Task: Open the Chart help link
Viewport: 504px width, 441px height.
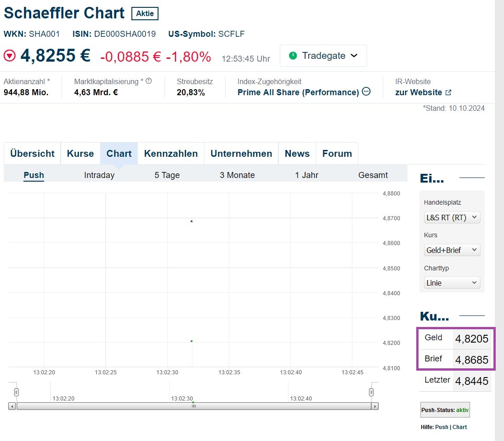Action: pos(459,427)
